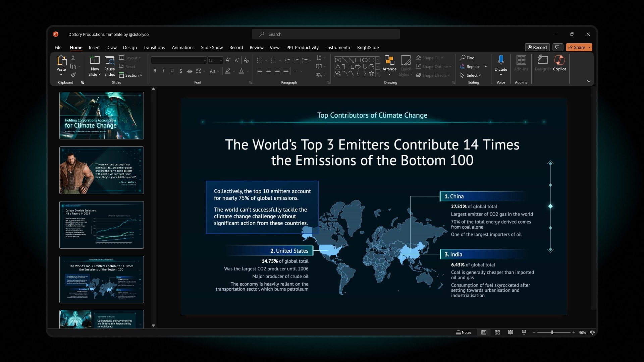644x362 pixels.
Task: Switch to Slide Sorter view
Action: coord(497,333)
